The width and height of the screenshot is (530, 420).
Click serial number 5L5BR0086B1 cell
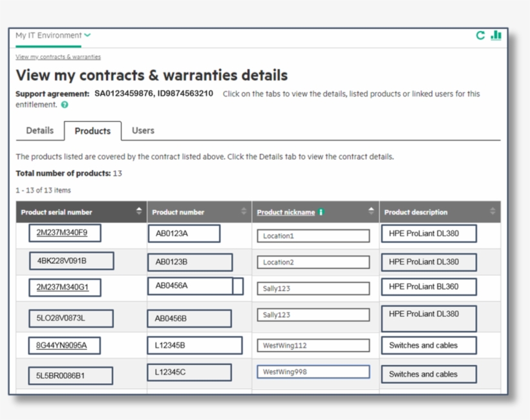pos(70,375)
